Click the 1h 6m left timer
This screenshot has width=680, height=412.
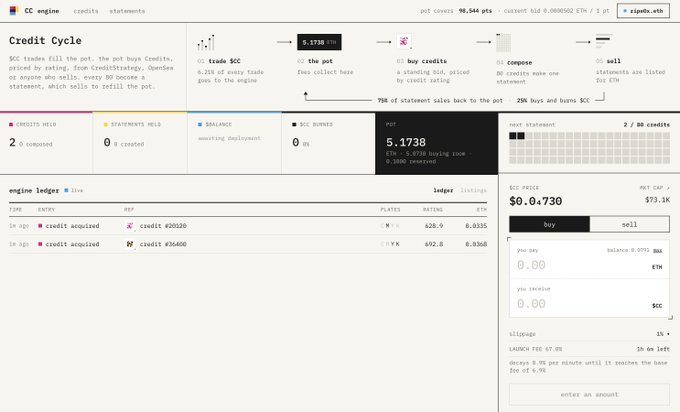[653, 349]
